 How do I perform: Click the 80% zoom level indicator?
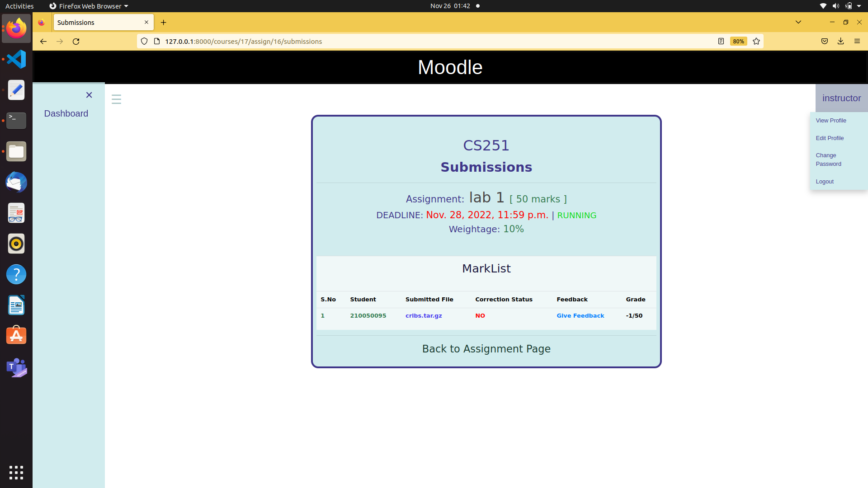[x=738, y=41]
